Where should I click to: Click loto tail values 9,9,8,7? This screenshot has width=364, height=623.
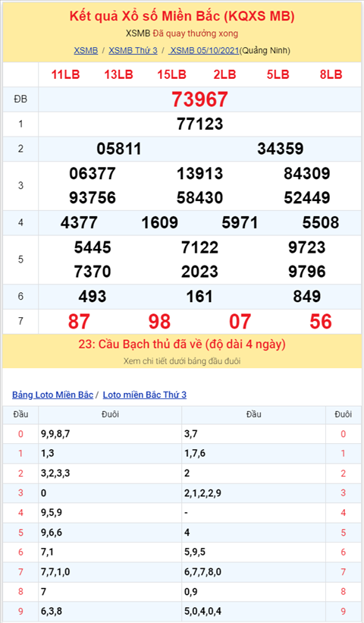[55, 434]
